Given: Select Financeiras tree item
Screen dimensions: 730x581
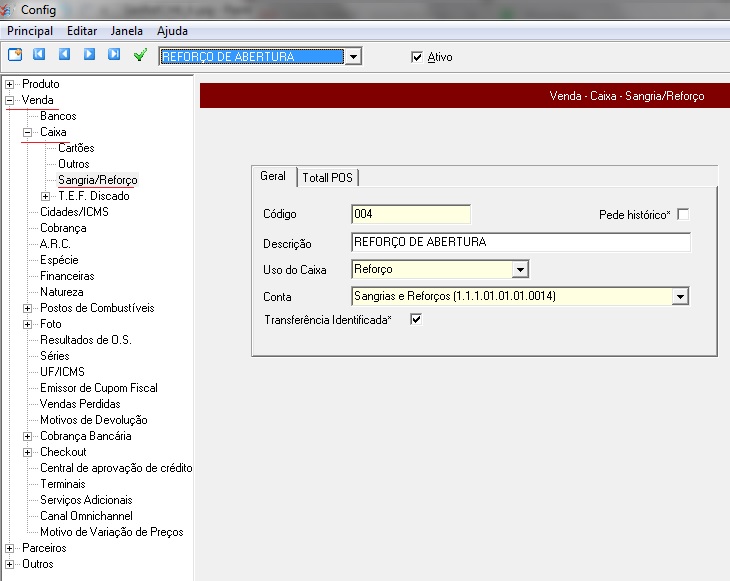Looking at the screenshot, I should pos(67,276).
